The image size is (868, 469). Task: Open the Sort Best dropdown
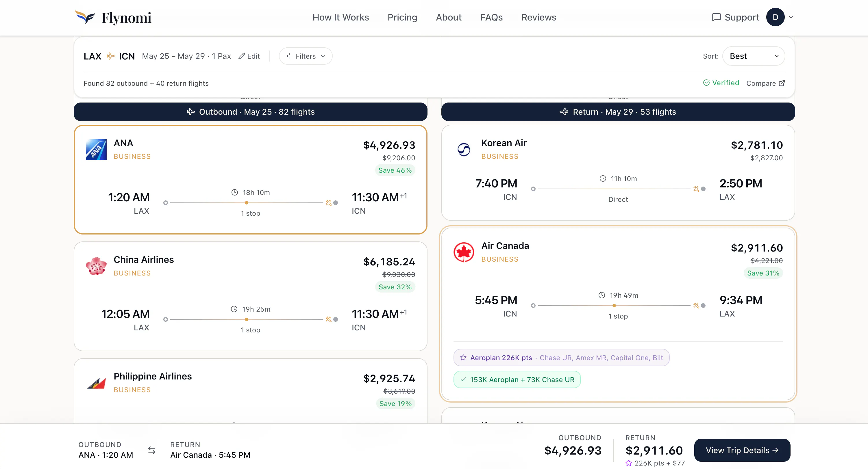click(754, 56)
